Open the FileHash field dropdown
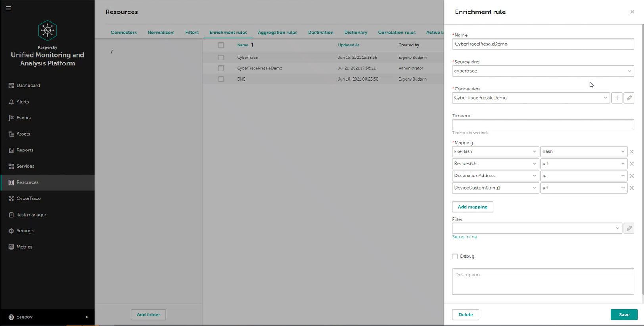This screenshot has width=644, height=326. (495, 151)
